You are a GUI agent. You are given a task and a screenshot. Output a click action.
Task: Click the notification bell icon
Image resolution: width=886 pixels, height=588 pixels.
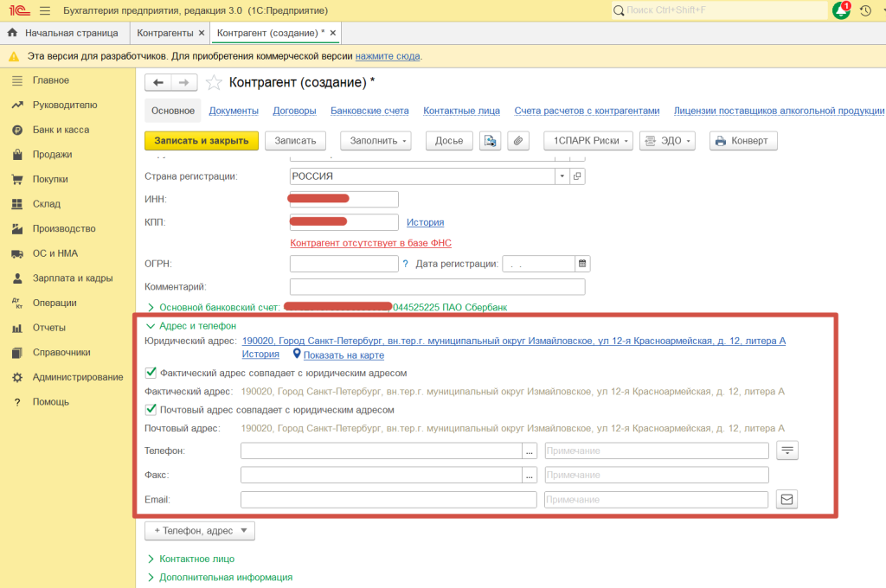pos(840,11)
